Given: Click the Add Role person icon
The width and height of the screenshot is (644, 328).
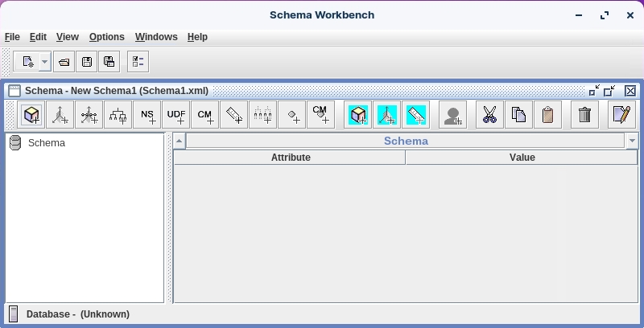Looking at the screenshot, I should 454,115.
